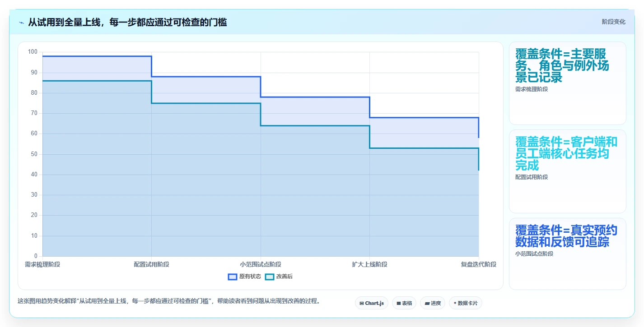Click the Chart.js tag pill

pyautogui.click(x=372, y=303)
